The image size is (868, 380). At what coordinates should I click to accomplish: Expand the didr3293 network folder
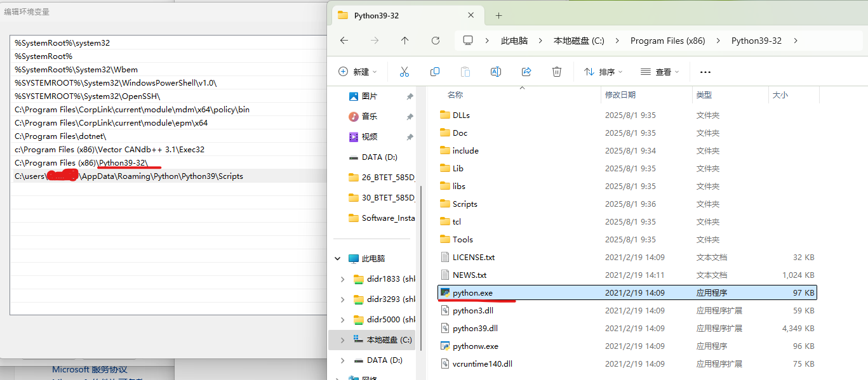click(x=343, y=299)
